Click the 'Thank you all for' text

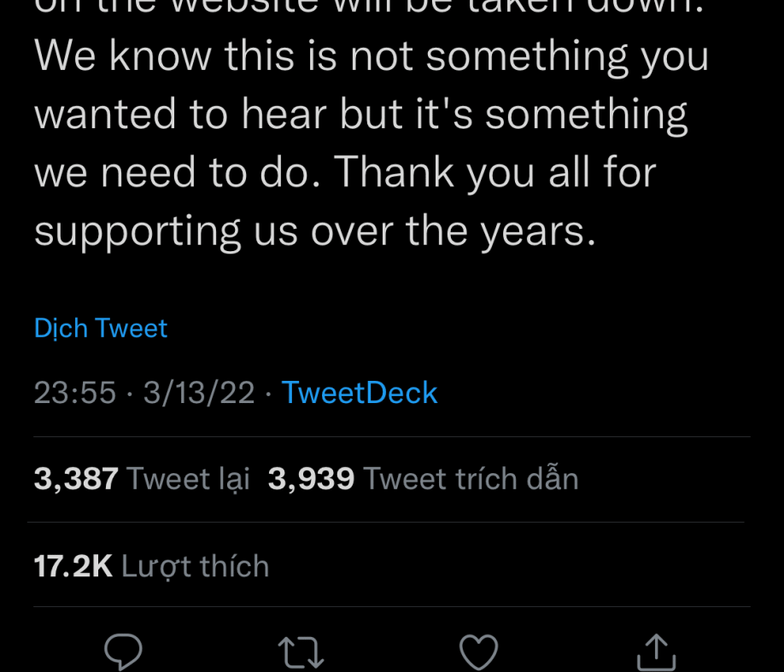(x=495, y=173)
